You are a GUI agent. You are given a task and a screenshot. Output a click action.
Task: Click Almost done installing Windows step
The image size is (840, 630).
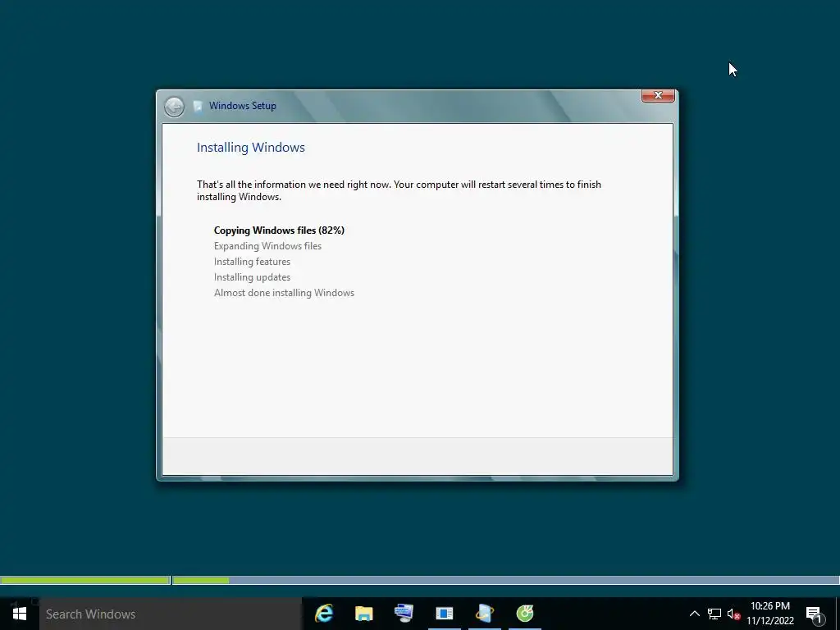284,293
